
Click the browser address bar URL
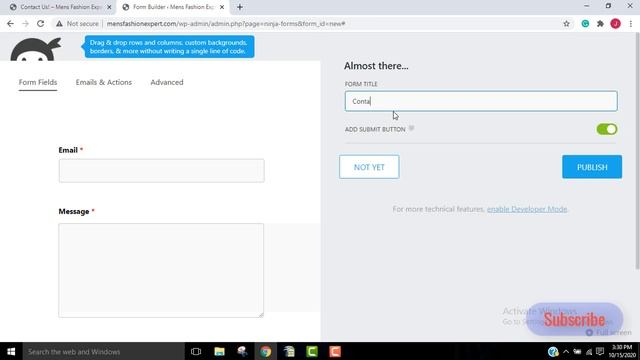[226, 24]
